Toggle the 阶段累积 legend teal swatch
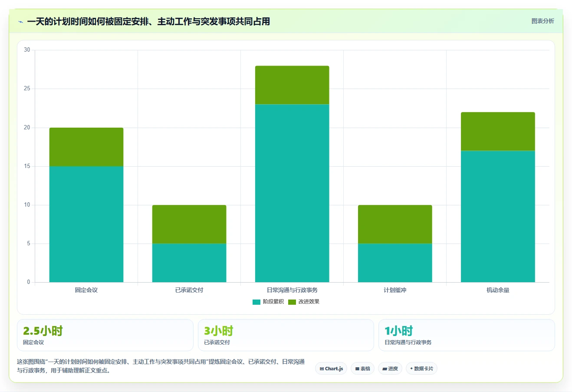The image size is (572, 392). click(x=256, y=302)
